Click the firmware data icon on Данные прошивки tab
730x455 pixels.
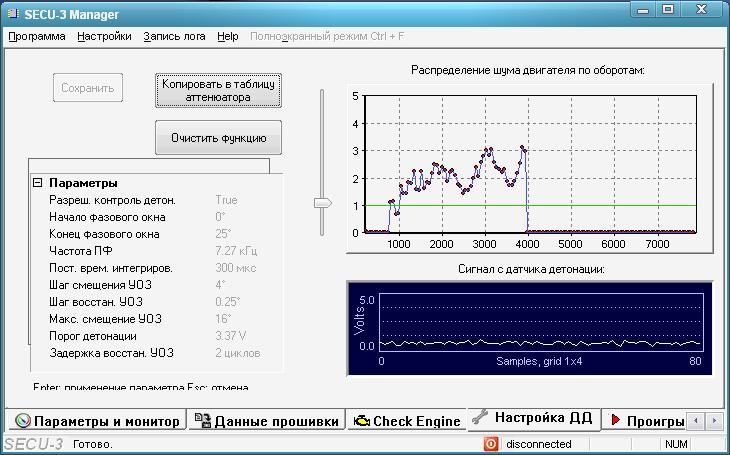(x=202, y=421)
